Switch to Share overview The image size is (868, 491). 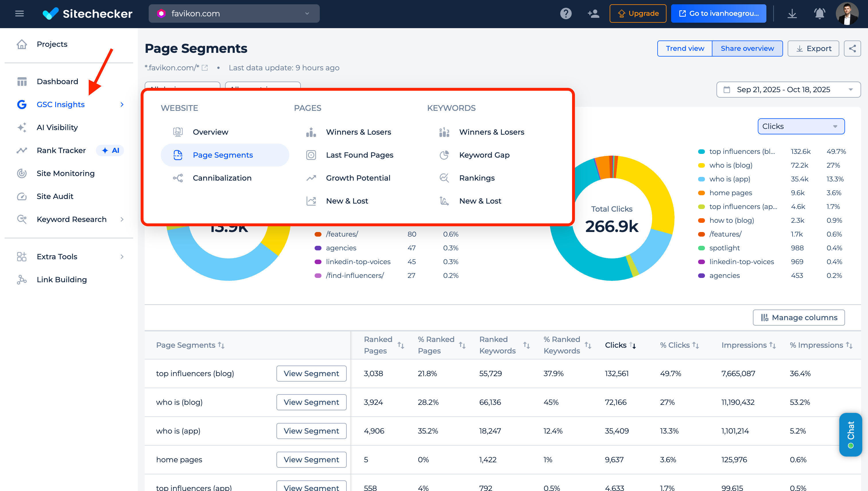click(747, 49)
